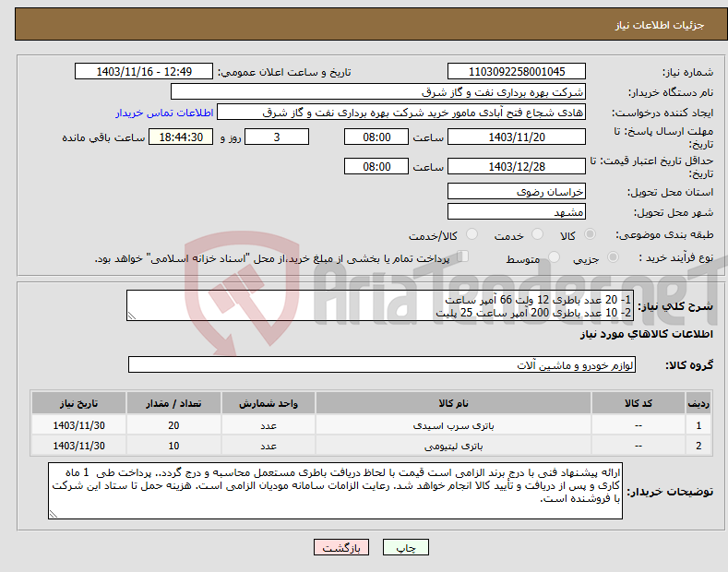Click the تاریخ نیاز column header
Viewport: 728px width, 572px height.
click(x=79, y=403)
